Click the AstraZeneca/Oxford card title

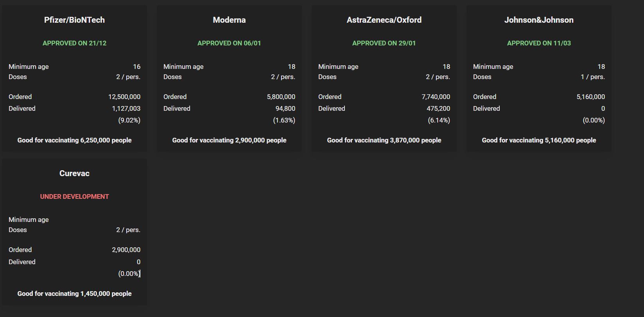384,20
